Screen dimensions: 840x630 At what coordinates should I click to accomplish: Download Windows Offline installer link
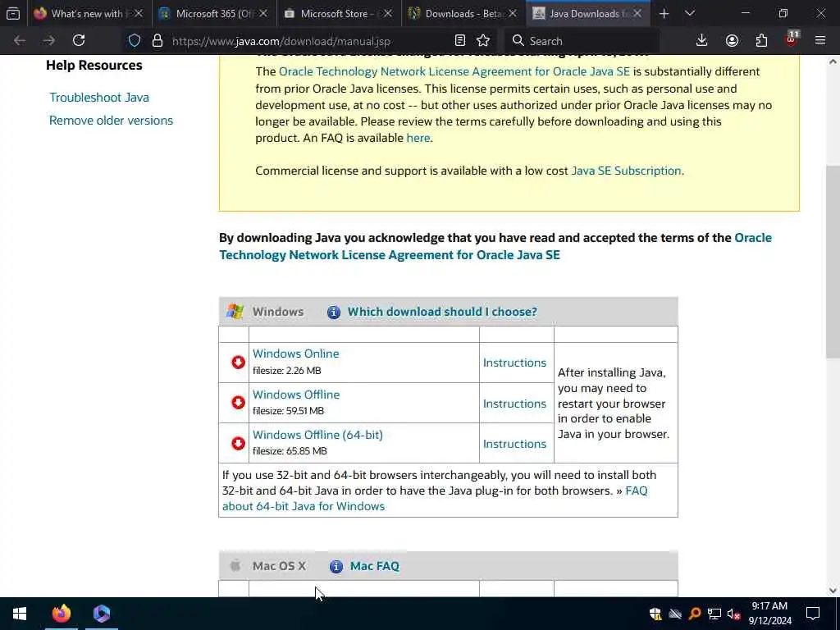click(x=296, y=395)
